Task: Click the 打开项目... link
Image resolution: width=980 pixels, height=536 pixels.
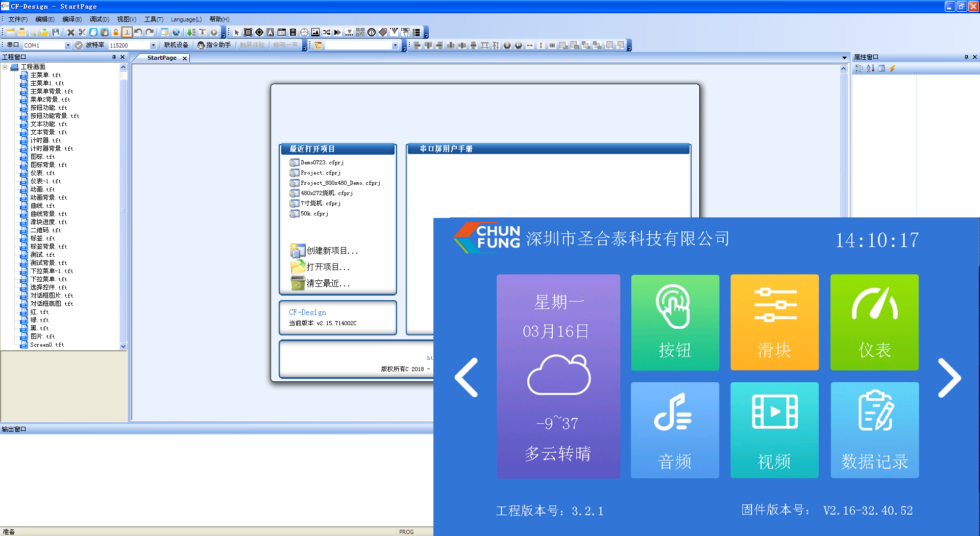Action: (x=328, y=267)
